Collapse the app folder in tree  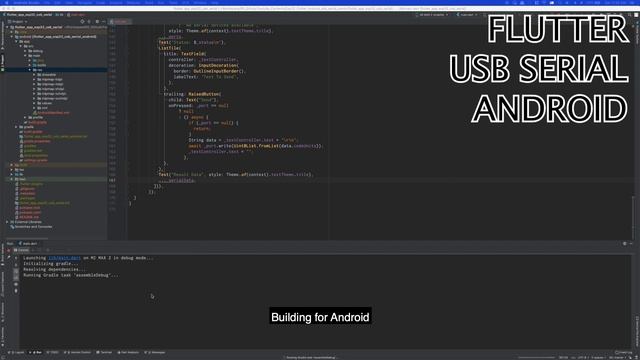(x=16, y=41)
